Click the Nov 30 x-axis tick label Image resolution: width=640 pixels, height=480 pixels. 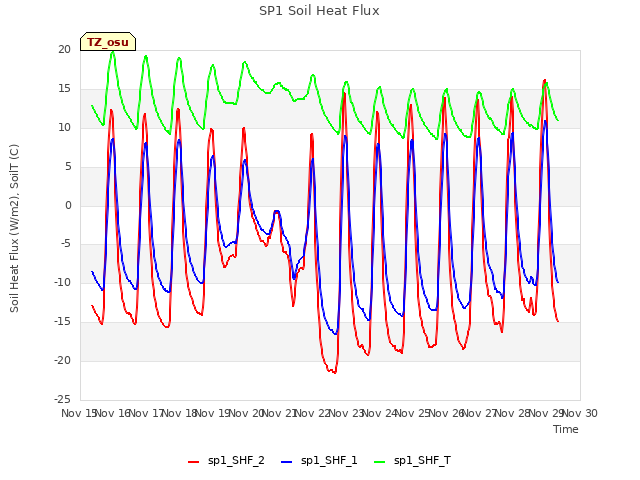click(580, 413)
